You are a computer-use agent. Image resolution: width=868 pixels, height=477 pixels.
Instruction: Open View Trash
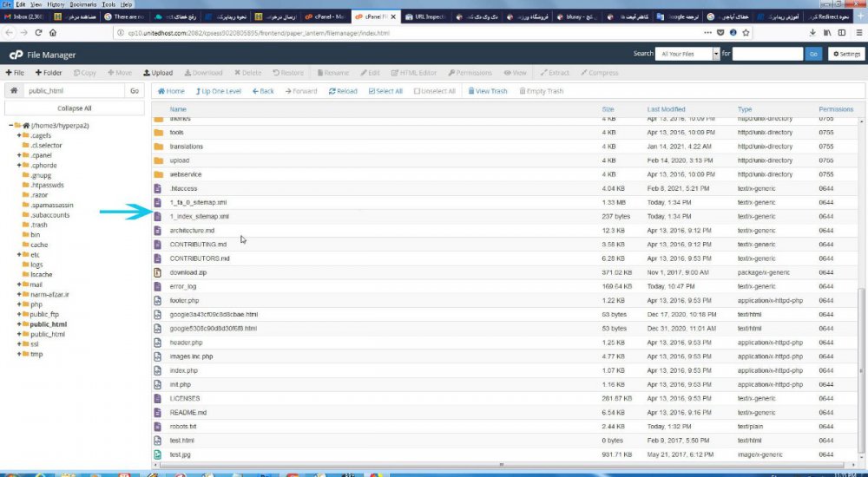pos(487,91)
